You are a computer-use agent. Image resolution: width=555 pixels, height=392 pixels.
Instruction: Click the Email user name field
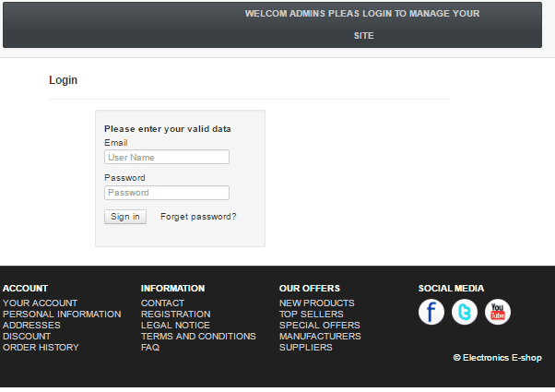tap(167, 158)
